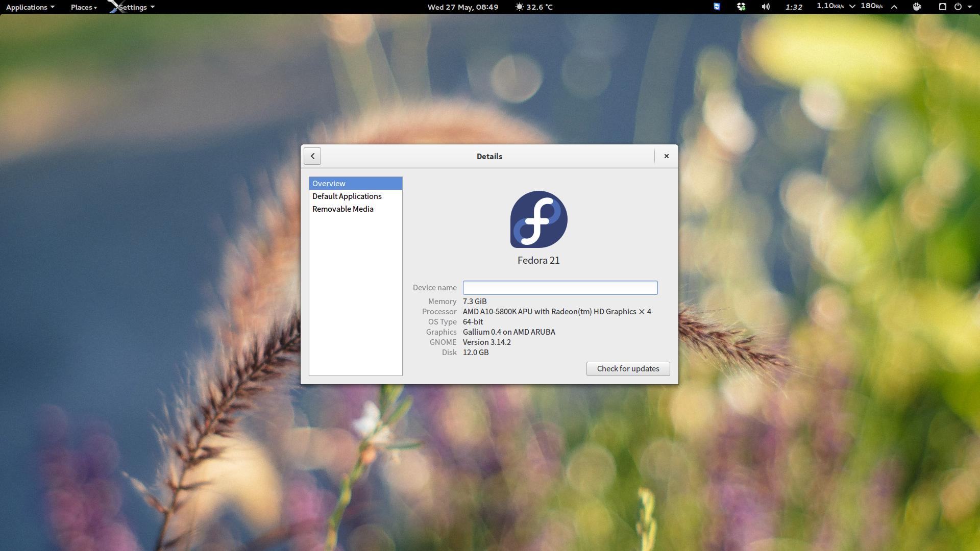Viewport: 980px width, 551px height.
Task: Select Default Applications in the sidebar
Action: tap(347, 196)
